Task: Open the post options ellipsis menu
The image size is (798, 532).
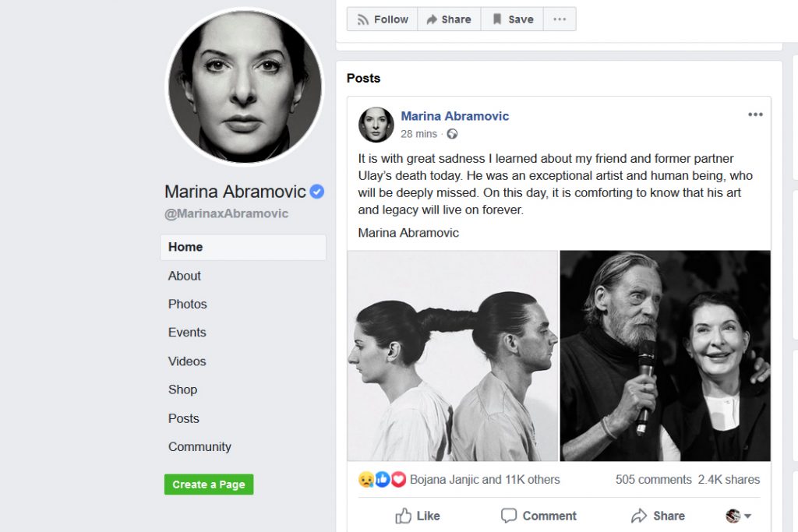Action: coord(755,114)
